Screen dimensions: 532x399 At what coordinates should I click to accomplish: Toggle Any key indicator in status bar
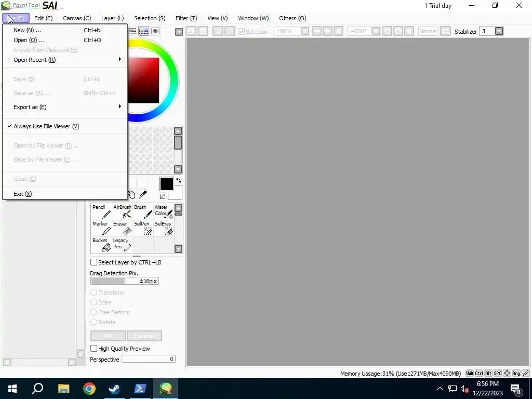[516, 373]
